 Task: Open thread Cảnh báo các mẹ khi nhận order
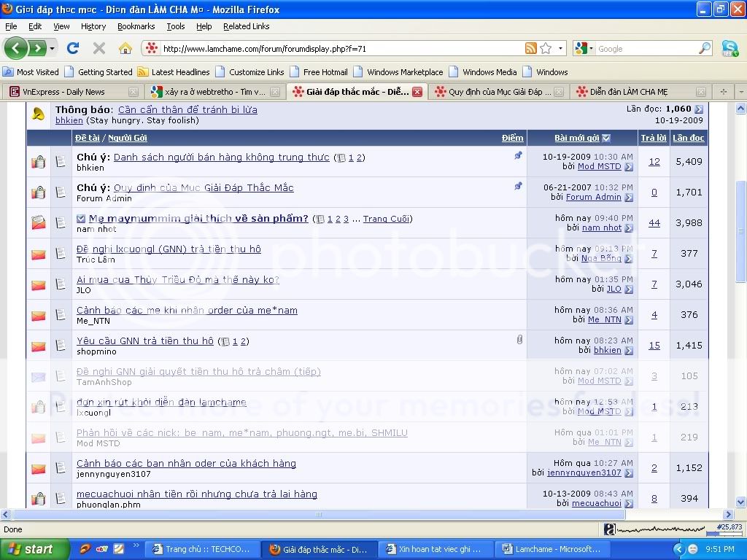(x=187, y=311)
